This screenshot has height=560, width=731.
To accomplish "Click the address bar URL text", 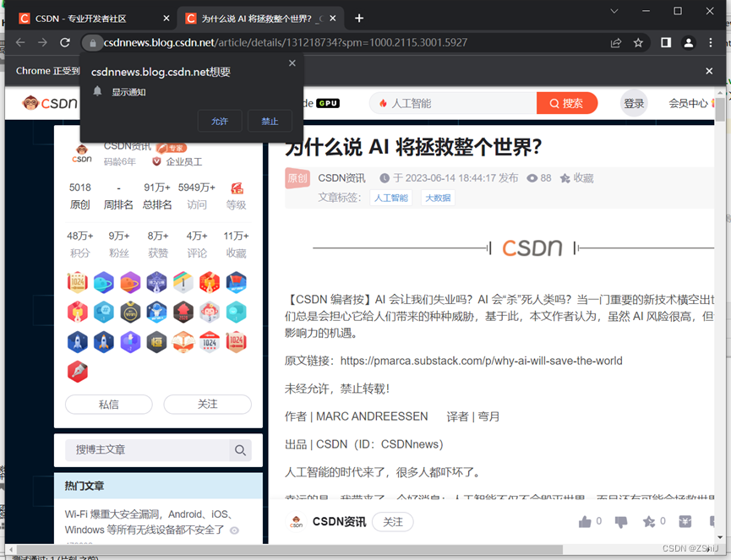I will (286, 43).
